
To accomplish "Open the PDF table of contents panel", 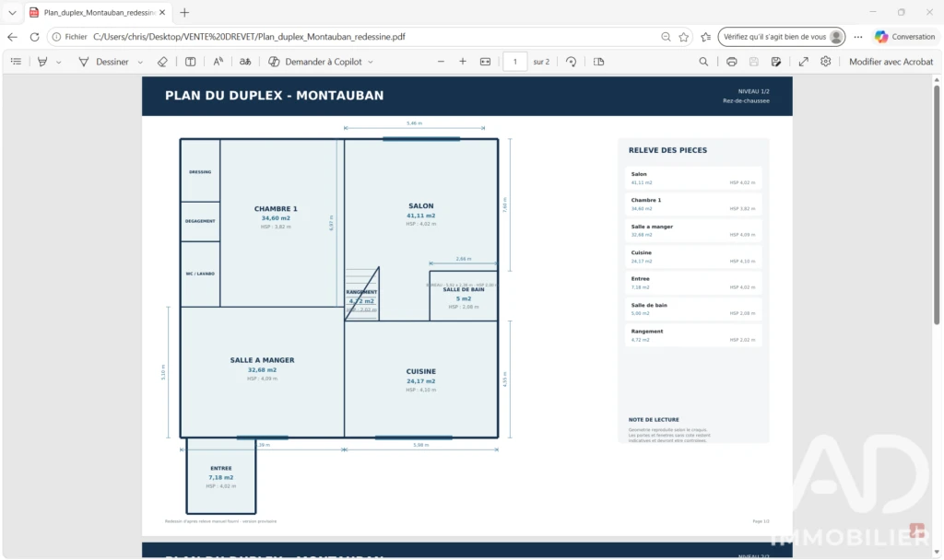I will (17, 62).
